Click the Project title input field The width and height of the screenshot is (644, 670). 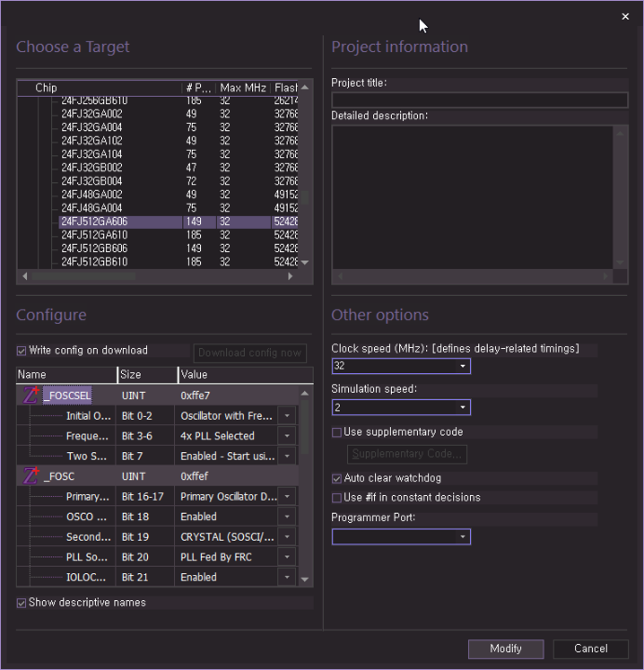[479, 100]
